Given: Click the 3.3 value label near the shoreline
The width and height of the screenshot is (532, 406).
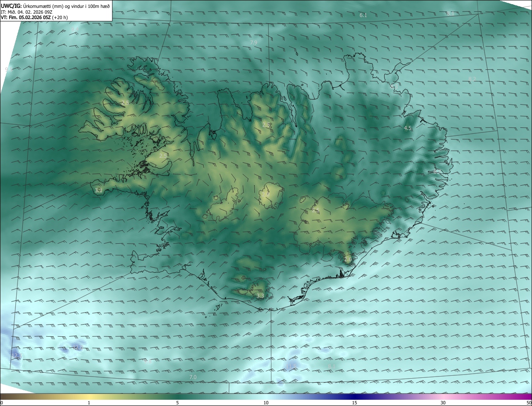Looking at the screenshot, I should (x=260, y=296).
